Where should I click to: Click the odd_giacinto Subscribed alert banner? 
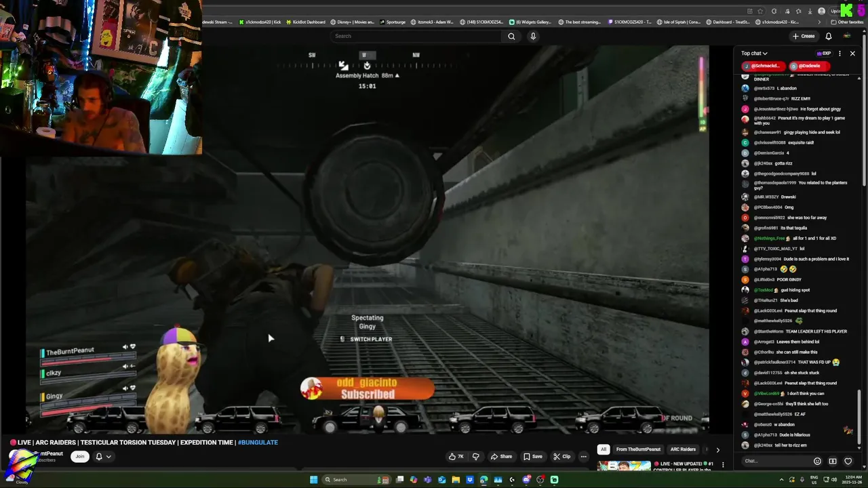367,388
